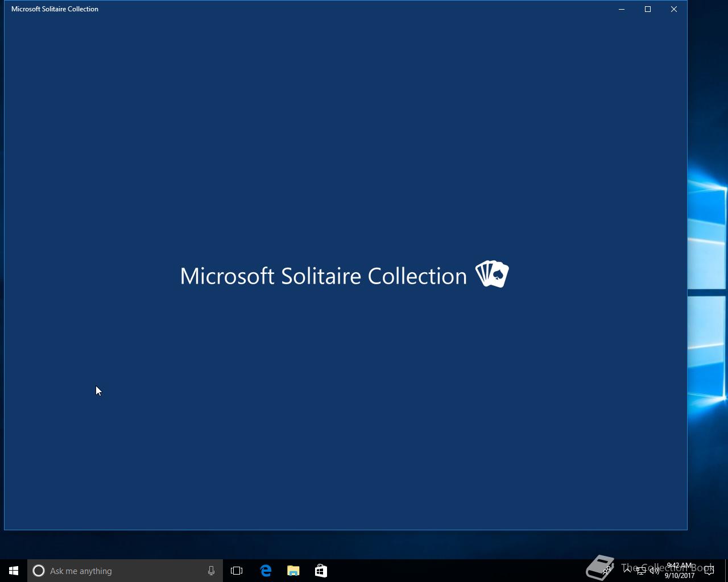
Task: Click the splash screen playing cards logo
Action: coord(492,274)
